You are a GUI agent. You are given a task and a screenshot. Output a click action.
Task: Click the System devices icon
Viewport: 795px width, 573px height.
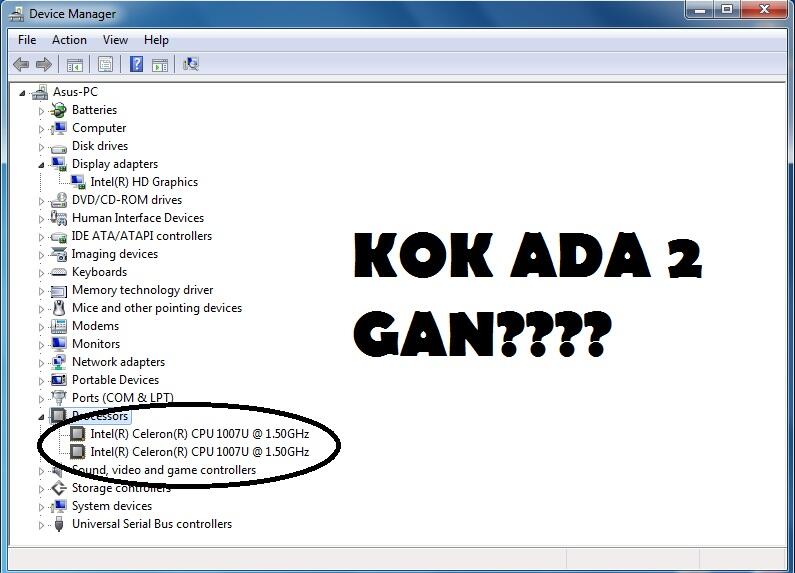pyautogui.click(x=59, y=506)
